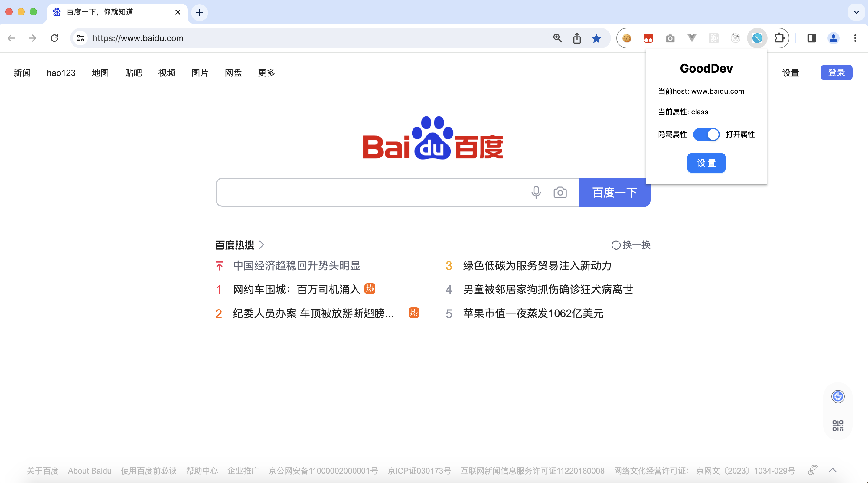Refresh hot searches with 换一换
This screenshot has height=483, width=868.
631,245
